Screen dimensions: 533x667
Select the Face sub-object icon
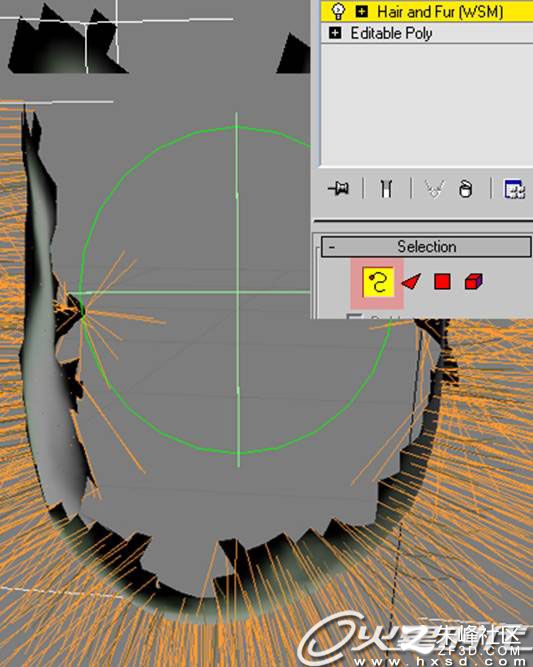coord(411,282)
